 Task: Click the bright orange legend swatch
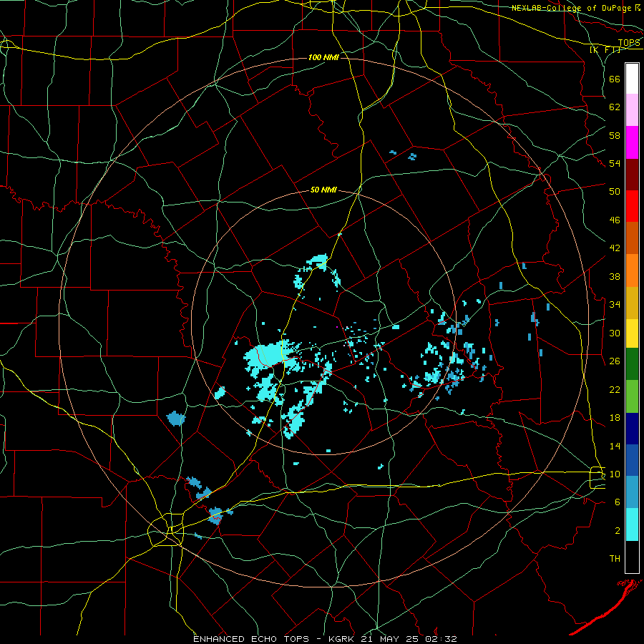632,270
